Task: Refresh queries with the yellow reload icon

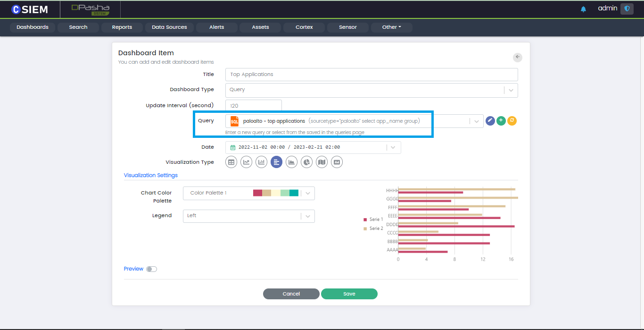Action: click(512, 121)
